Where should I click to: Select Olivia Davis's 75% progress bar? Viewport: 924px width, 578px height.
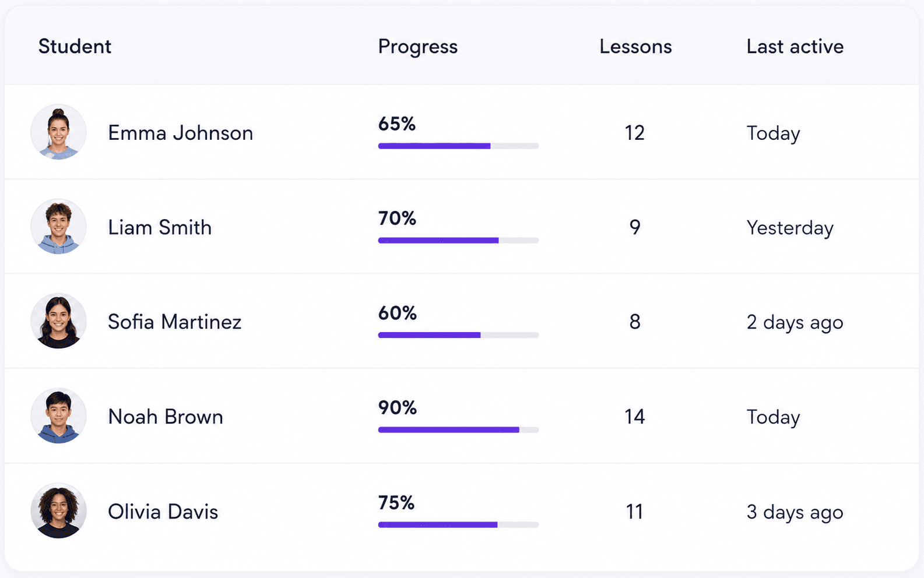(458, 525)
